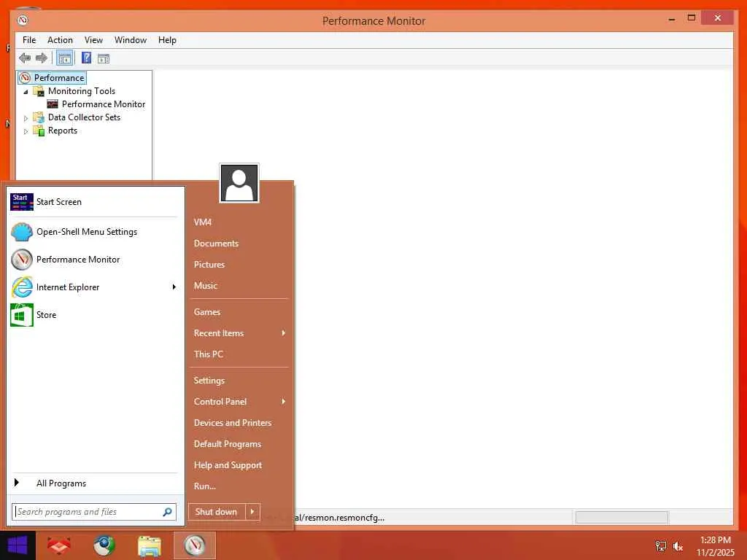Expand the Data Collector Sets node
Screen dimensions: 747x560
click(26, 117)
